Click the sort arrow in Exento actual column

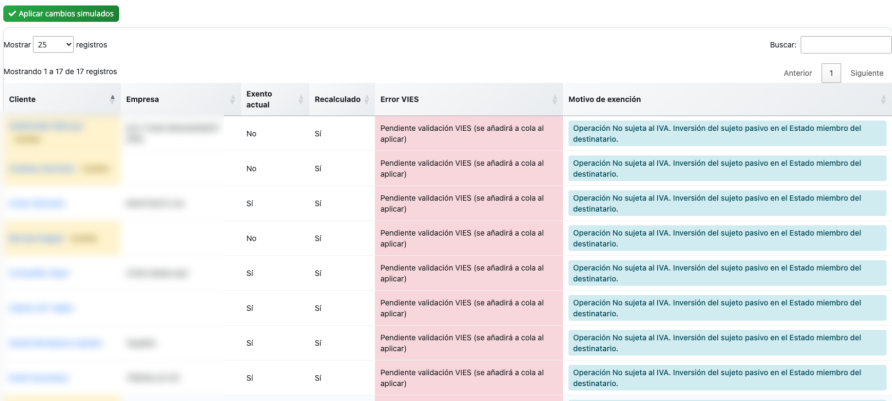click(300, 99)
